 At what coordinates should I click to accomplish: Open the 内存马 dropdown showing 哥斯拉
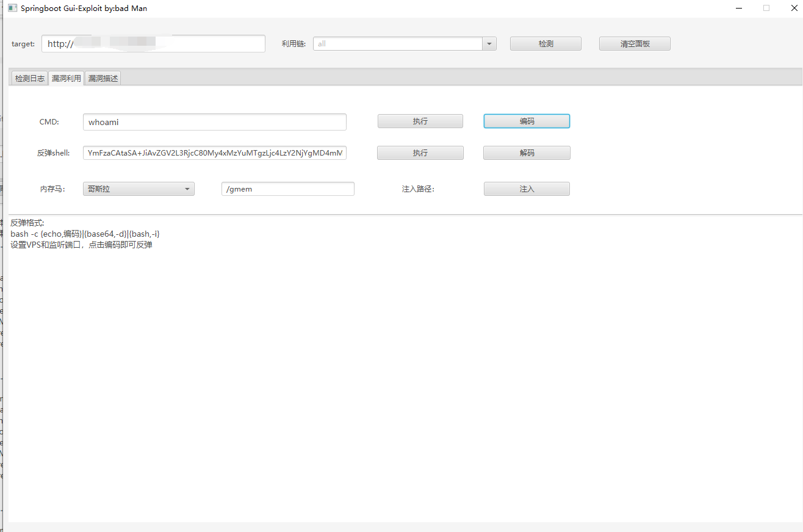coord(139,189)
